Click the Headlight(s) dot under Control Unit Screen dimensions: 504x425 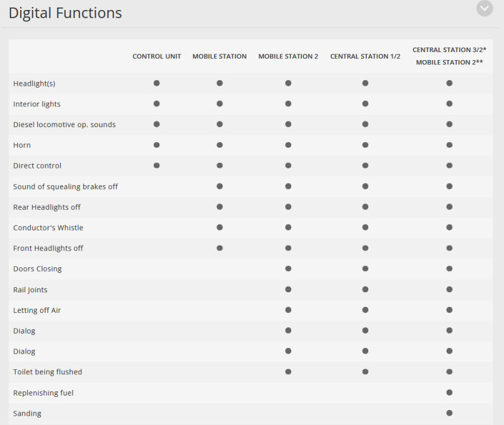[156, 83]
